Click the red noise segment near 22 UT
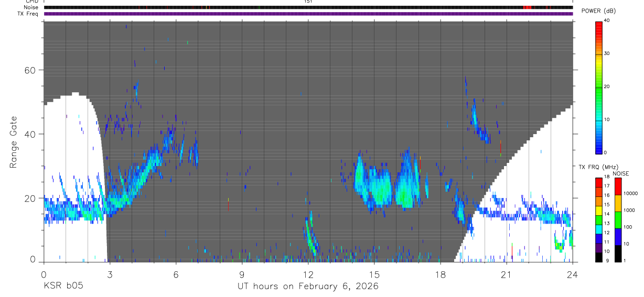Viewport: 644px width, 297px height. 528,7
